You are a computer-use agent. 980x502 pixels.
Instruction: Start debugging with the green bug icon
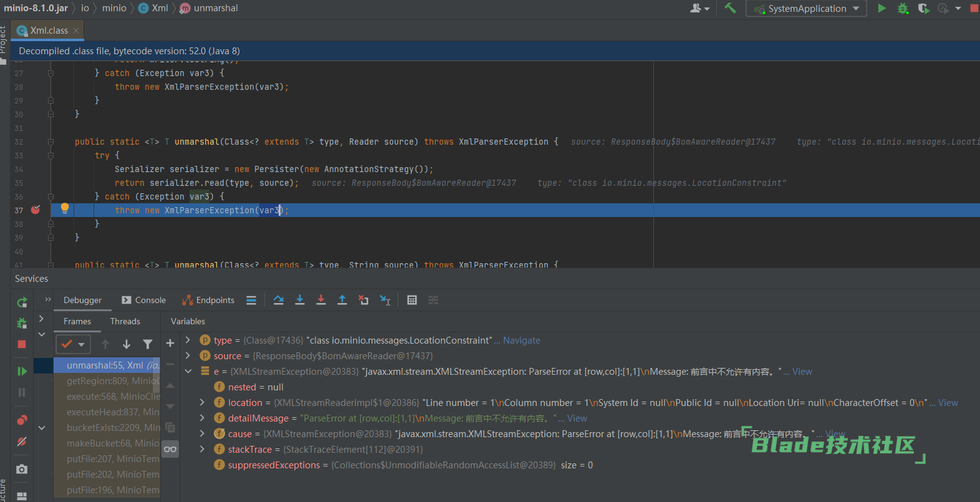coord(903,8)
